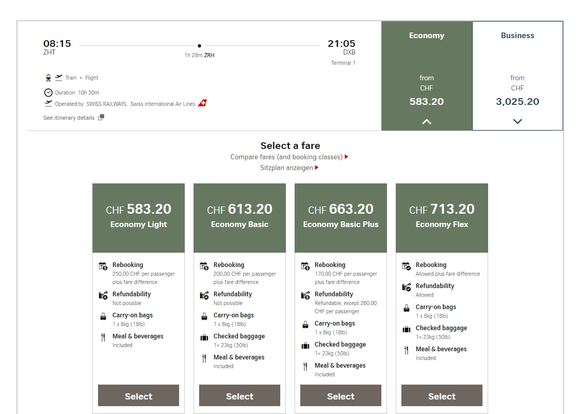Click the duration clock icon
Screen dimensions: 580x414
pyautogui.click(x=48, y=92)
